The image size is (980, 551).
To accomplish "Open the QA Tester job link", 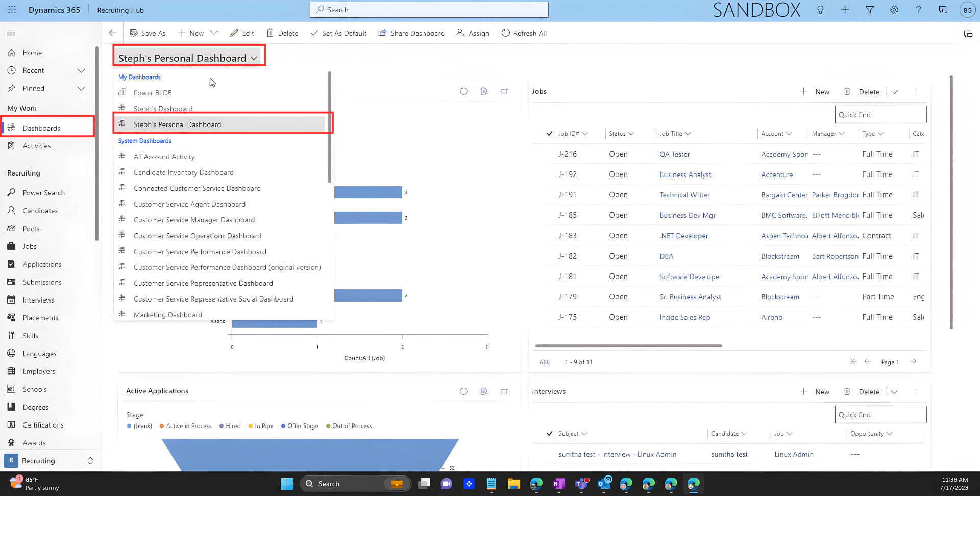I will (675, 154).
